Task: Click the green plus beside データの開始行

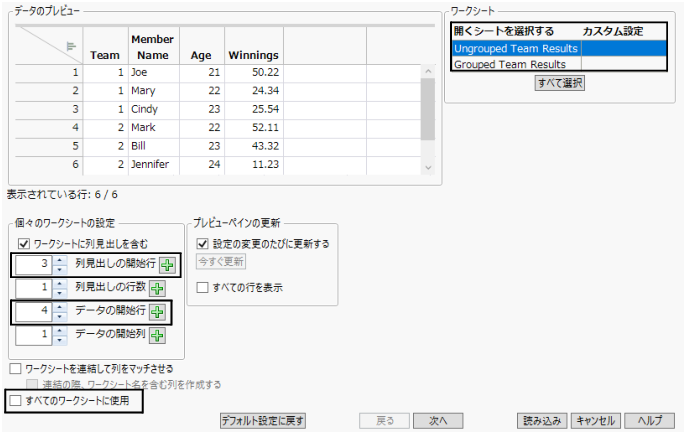Action: coord(157,312)
